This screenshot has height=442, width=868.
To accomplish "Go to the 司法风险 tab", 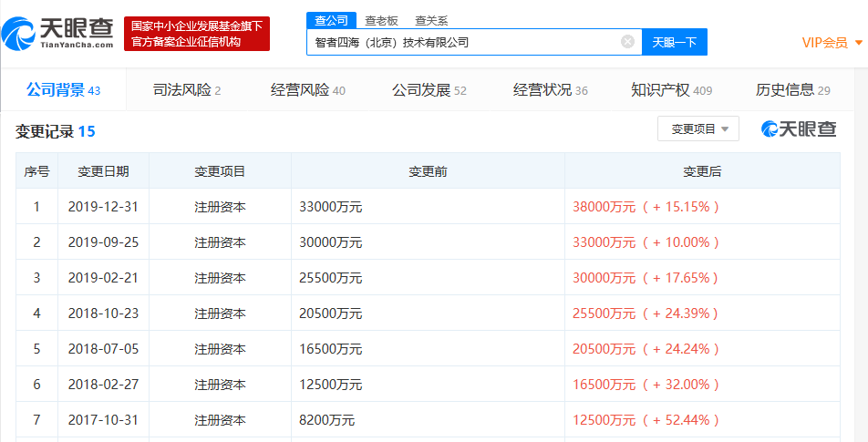I will click(x=186, y=89).
